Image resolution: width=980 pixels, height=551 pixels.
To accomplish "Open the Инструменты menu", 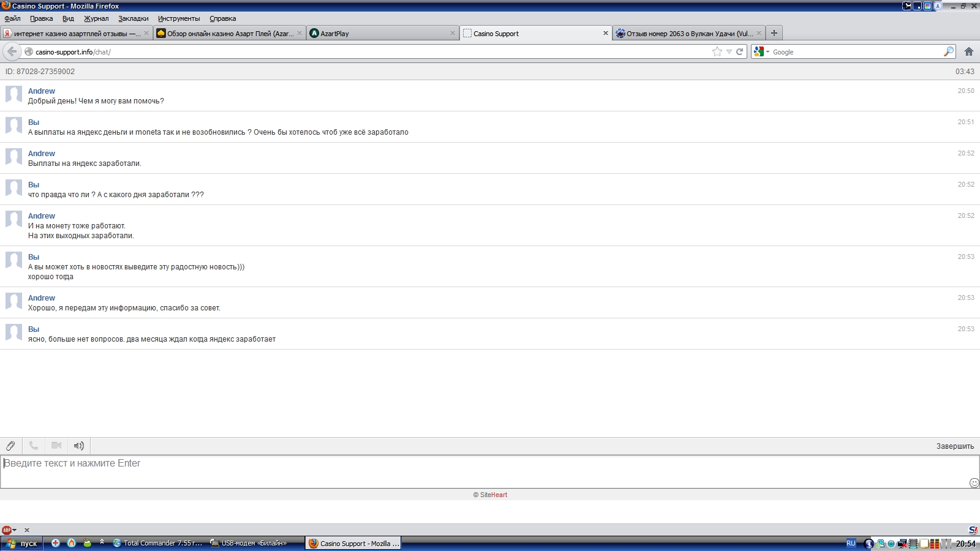I will pyautogui.click(x=179, y=18).
